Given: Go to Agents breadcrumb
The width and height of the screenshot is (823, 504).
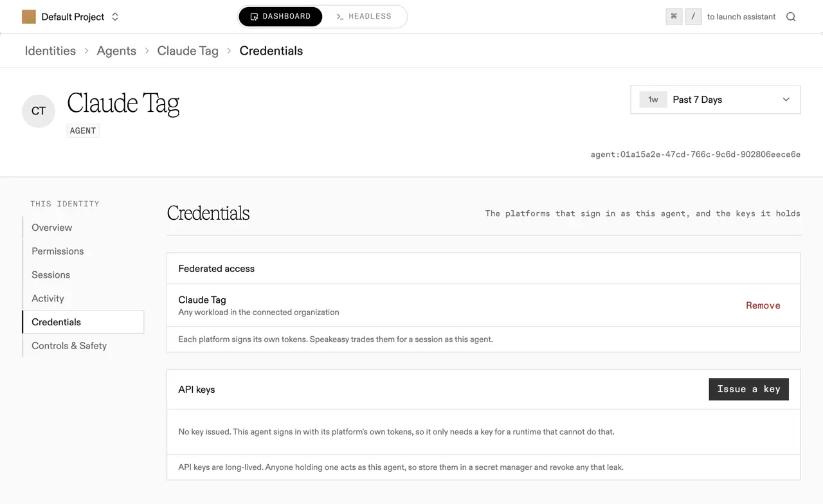Looking at the screenshot, I should (x=116, y=51).
